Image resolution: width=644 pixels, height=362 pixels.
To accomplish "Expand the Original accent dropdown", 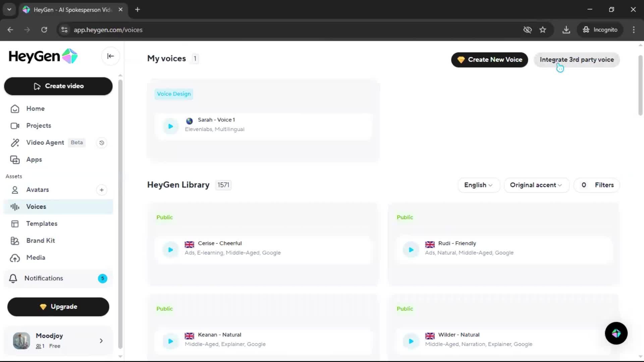I will [x=536, y=185].
